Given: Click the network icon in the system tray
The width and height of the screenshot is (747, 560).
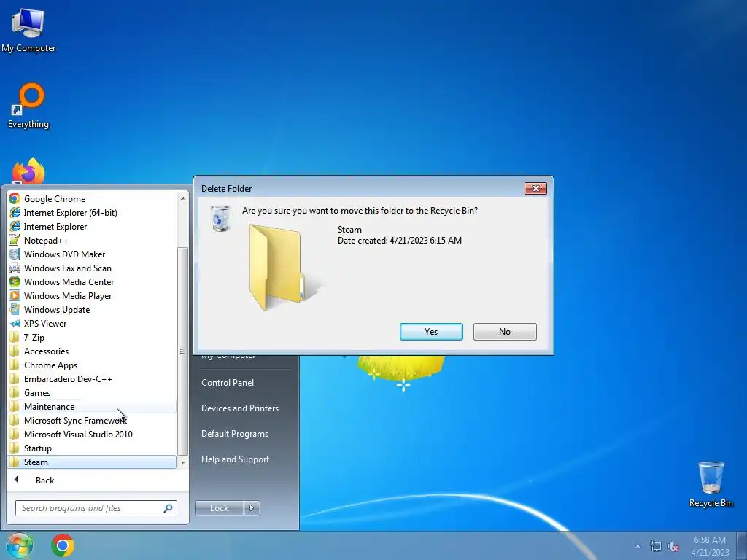Looking at the screenshot, I should coord(656,546).
